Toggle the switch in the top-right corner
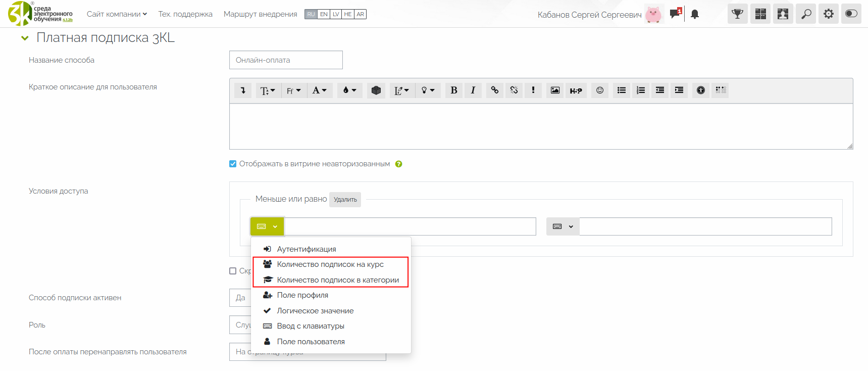Screen dimensions: 868x371 [x=851, y=14]
